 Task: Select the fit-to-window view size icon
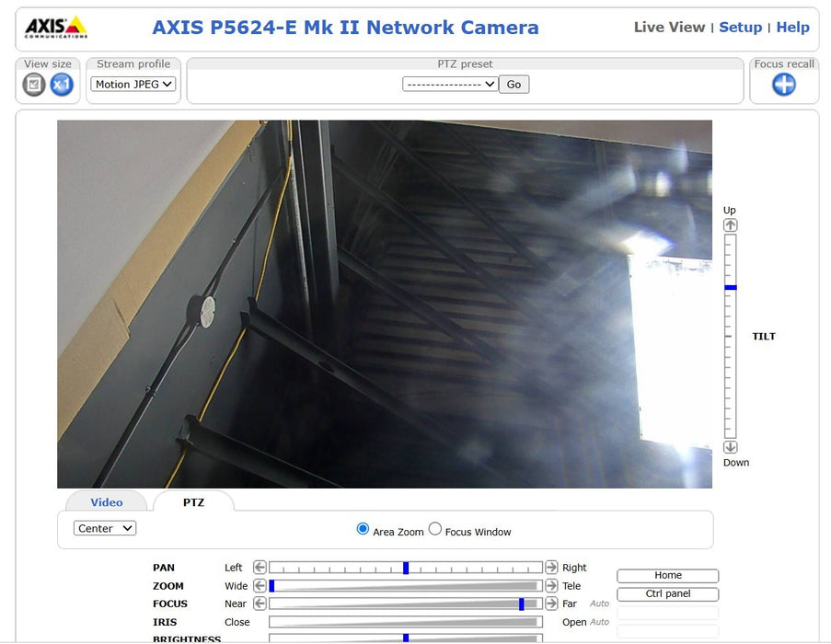click(34, 85)
